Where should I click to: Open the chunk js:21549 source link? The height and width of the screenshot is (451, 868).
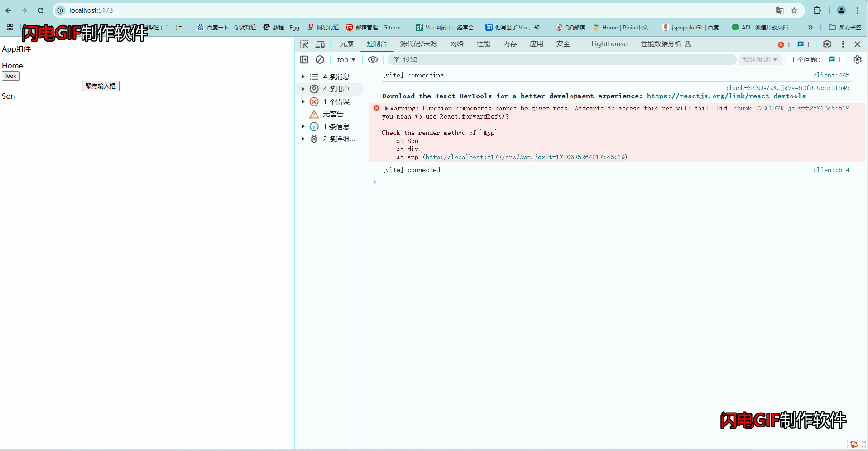tap(788, 88)
